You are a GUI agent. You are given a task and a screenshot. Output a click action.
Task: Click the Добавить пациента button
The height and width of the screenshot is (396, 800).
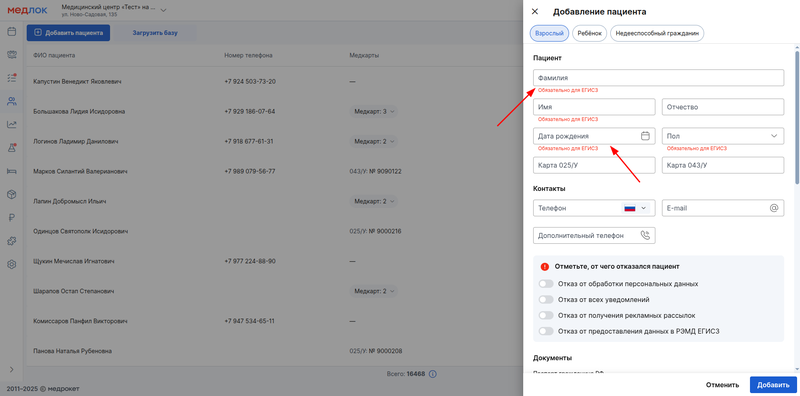point(68,33)
